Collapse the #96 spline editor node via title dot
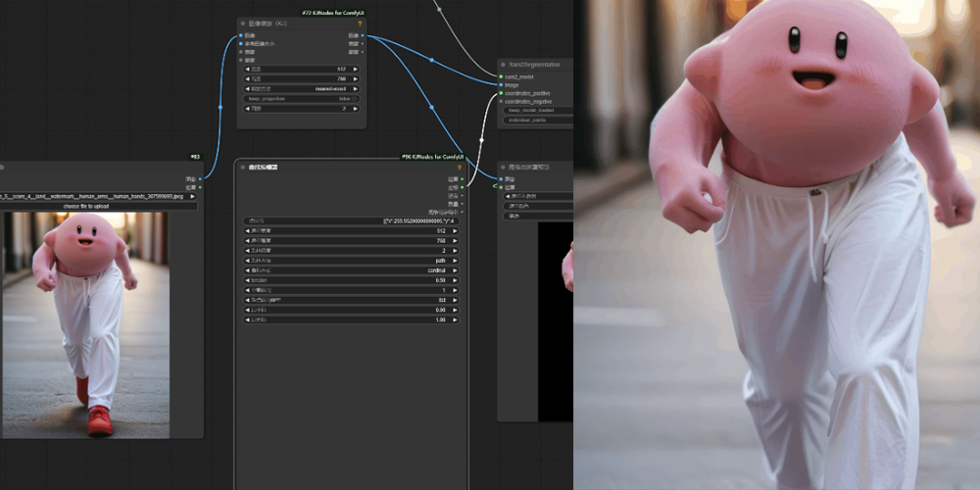This screenshot has width=980, height=490. coord(242,167)
